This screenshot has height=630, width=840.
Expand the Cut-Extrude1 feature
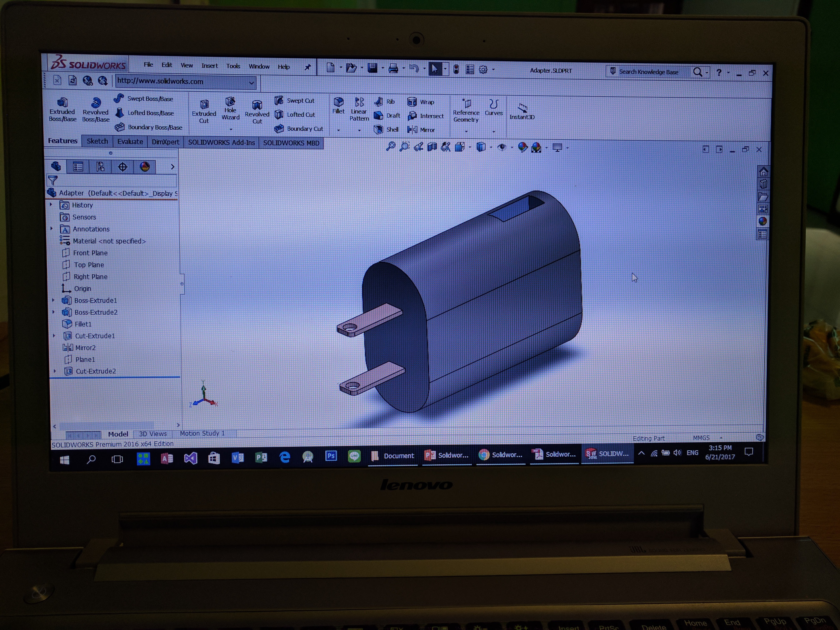point(54,335)
